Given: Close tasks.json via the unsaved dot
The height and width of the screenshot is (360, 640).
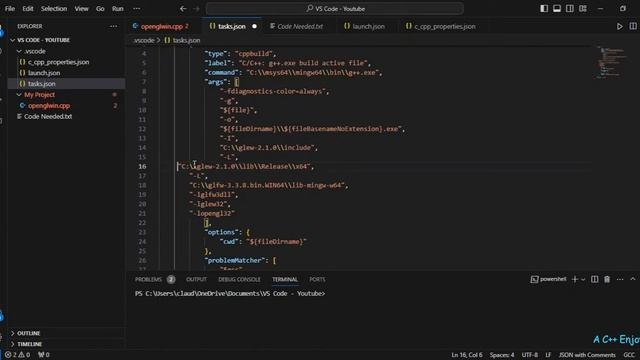Looking at the screenshot, I should 254,26.
